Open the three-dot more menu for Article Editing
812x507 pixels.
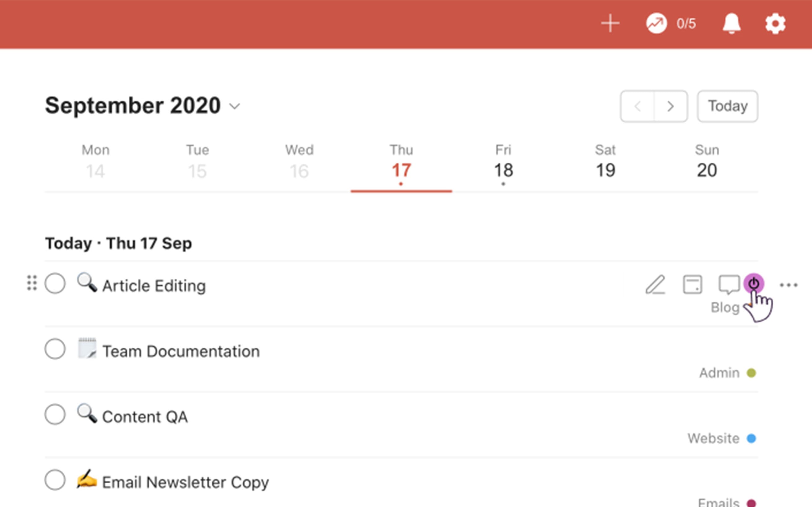point(788,285)
